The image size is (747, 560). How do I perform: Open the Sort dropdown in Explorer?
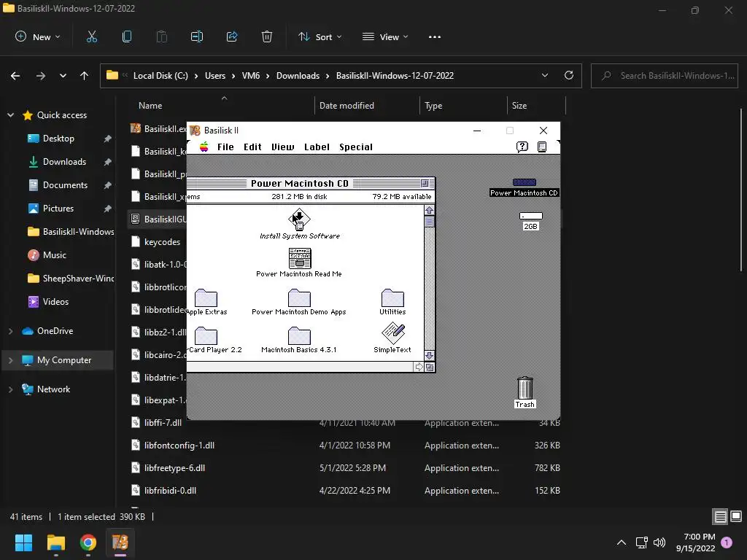[320, 36]
